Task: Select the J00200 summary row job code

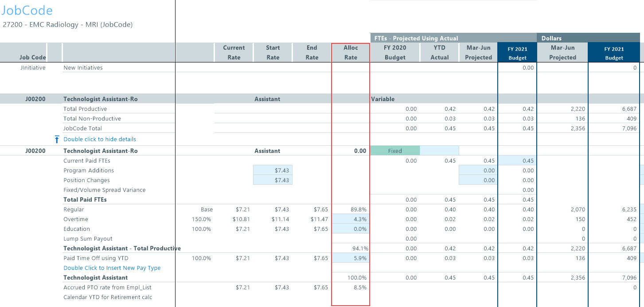Action: [x=35, y=99]
